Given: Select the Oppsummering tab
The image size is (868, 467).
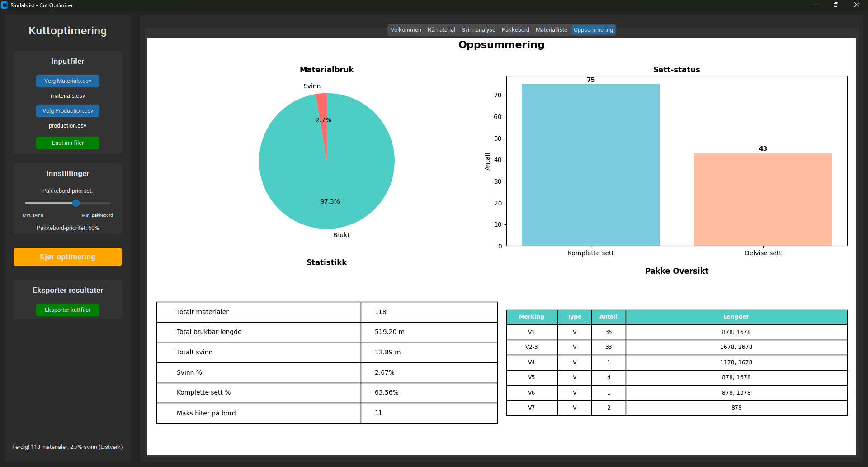Looking at the screenshot, I should pyautogui.click(x=593, y=30).
